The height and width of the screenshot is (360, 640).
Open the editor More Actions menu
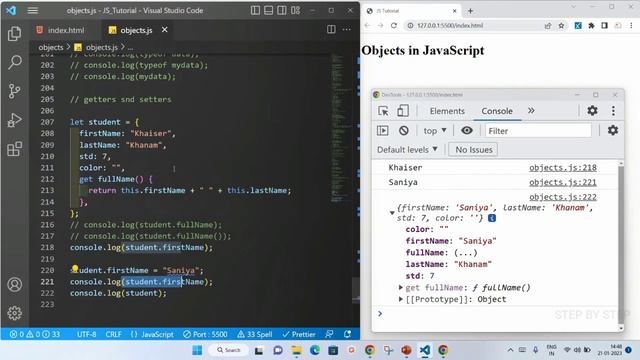pos(347,29)
